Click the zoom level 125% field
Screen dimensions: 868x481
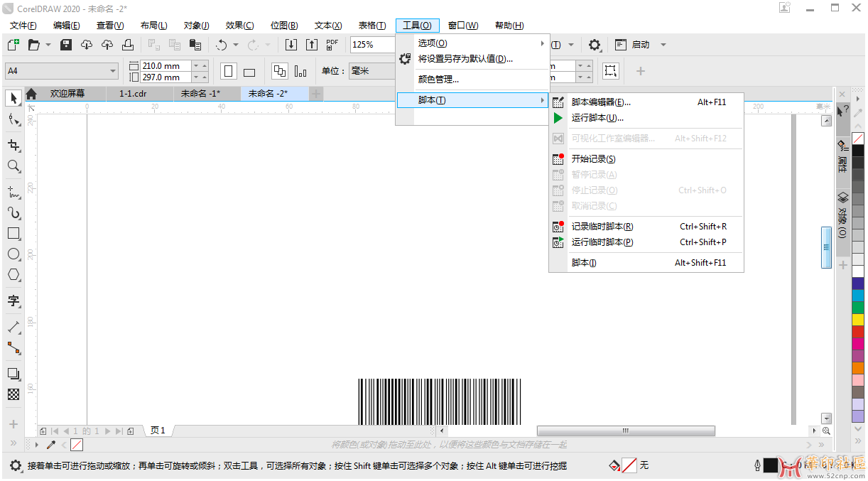click(x=373, y=45)
